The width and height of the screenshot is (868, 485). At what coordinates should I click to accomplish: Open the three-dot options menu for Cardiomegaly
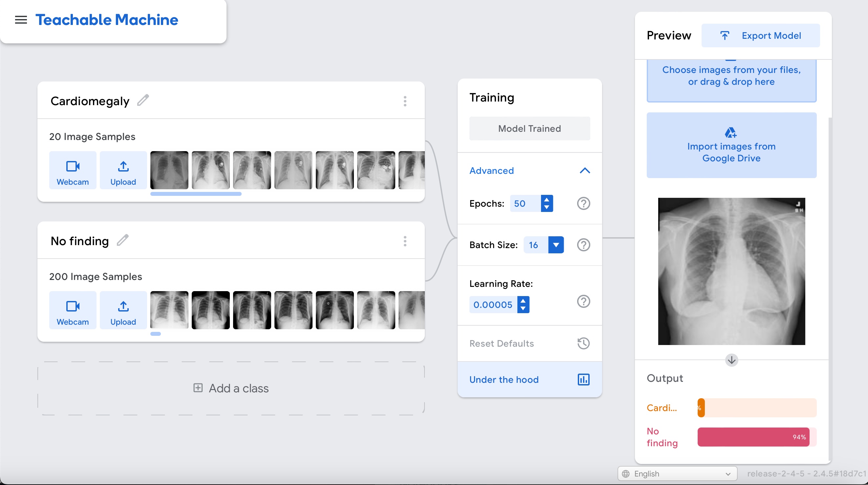click(x=405, y=101)
